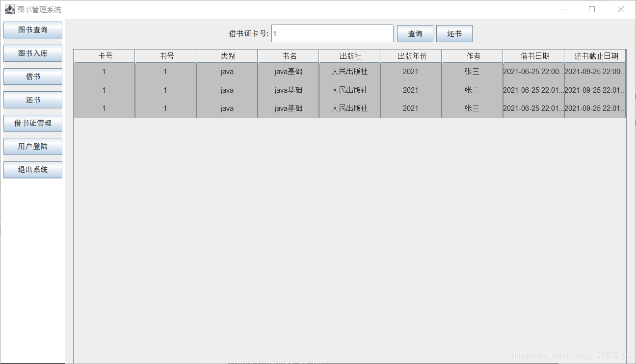The width and height of the screenshot is (636, 364).
Task: Click inside the 借书证卡号 input field
Action: click(332, 33)
